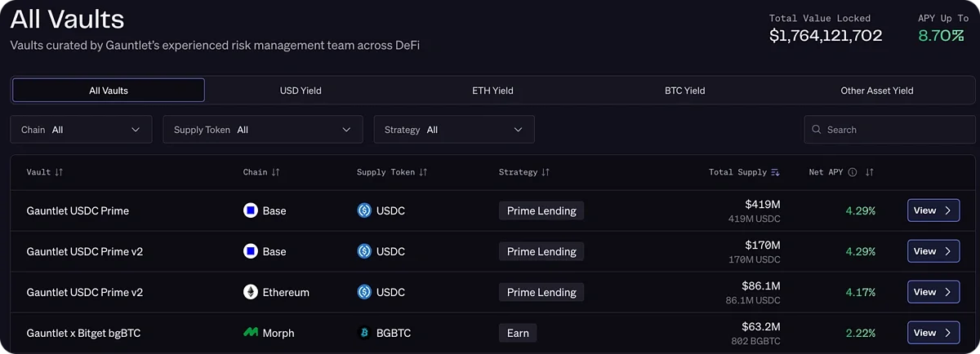The image size is (980, 354).
Task: Select the "Gauntlet USDC Prime" vault name
Action: (78, 210)
